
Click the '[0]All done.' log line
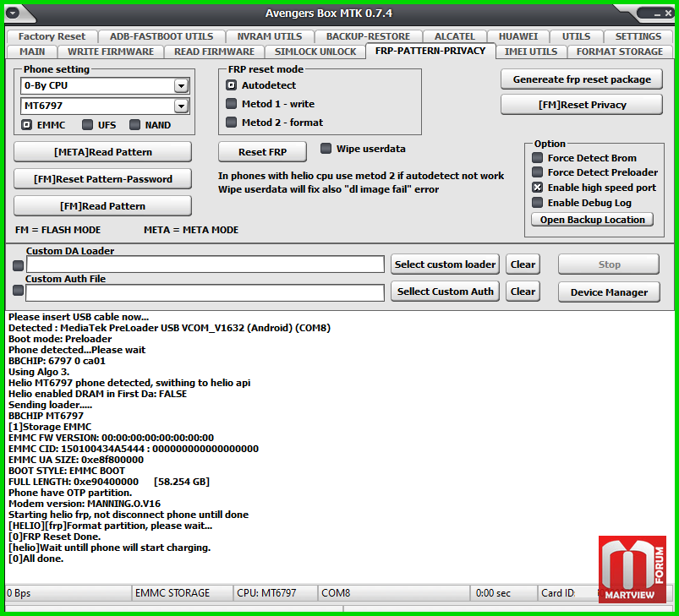pos(36,559)
